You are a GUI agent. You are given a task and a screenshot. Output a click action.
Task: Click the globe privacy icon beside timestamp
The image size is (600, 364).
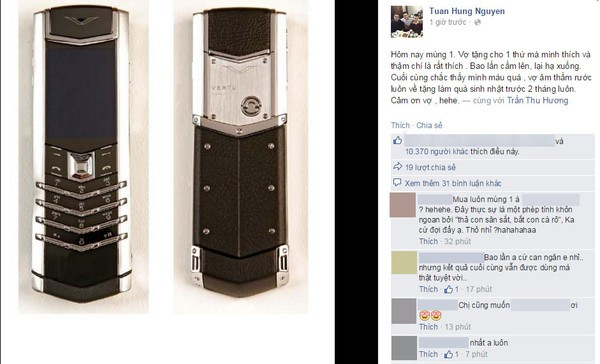pyautogui.click(x=477, y=23)
